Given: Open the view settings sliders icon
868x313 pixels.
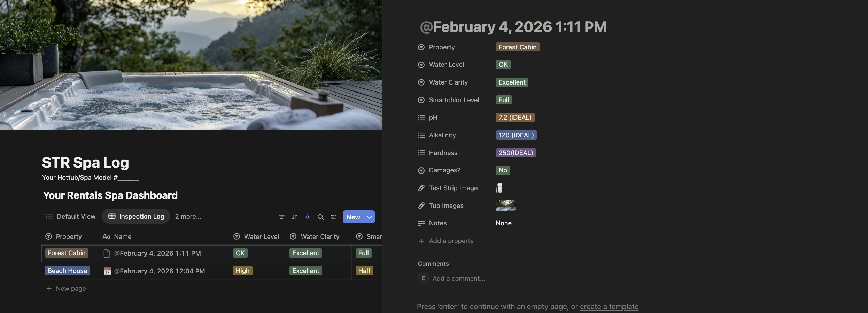Looking at the screenshot, I should pyautogui.click(x=333, y=217).
